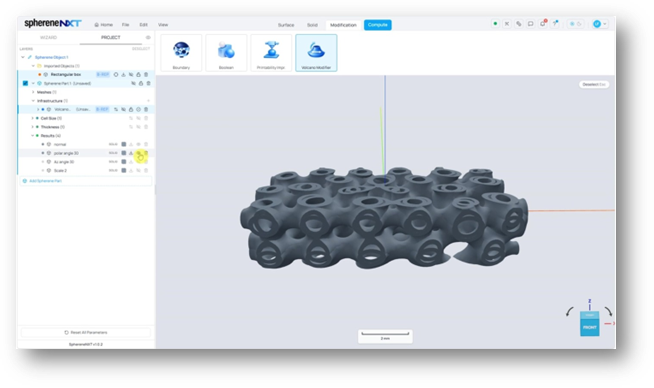Delete the Rectangular box layer
Screen dimensions: 654x388
[146, 74]
